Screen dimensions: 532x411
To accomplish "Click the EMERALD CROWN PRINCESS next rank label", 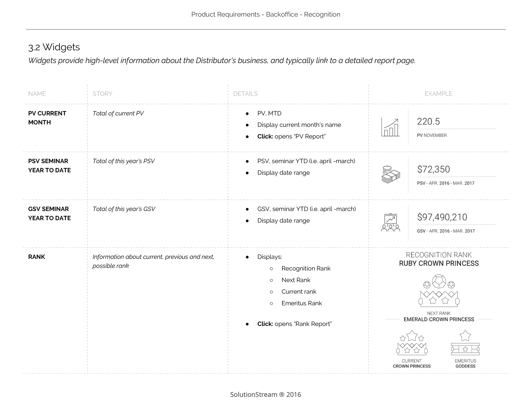I will point(439,319).
